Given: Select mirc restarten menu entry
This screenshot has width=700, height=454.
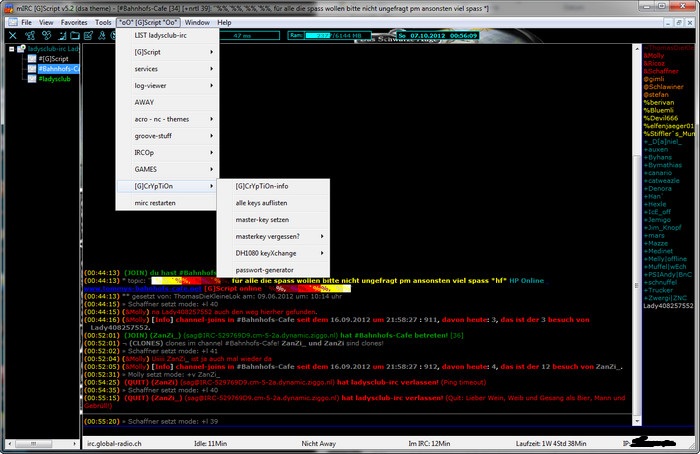Looking at the screenshot, I should coord(167,203).
